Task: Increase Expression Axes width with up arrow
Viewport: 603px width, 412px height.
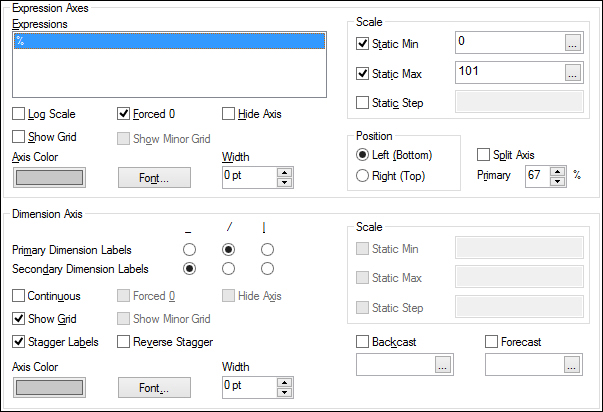Action: tap(284, 173)
